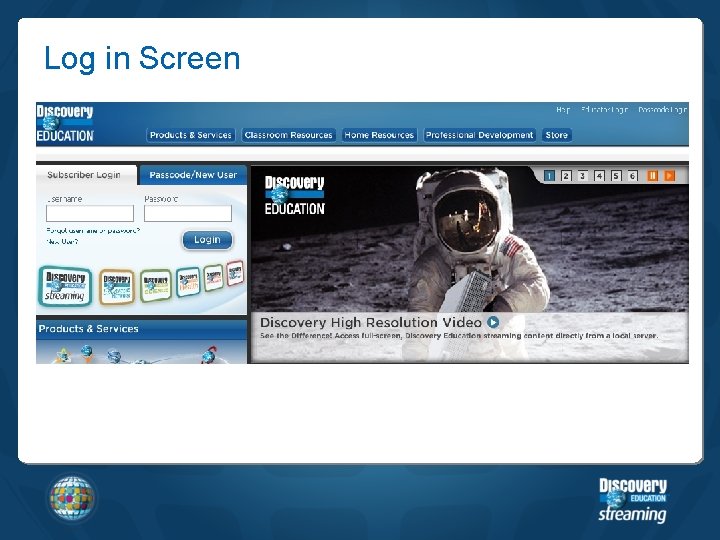The width and height of the screenshot is (720, 540).
Task: Select the Discovery Health product icon
Action: [188, 281]
